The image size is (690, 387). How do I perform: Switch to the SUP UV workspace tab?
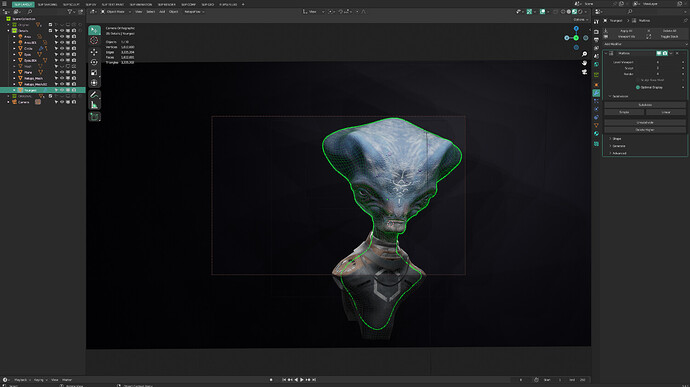[x=91, y=4]
